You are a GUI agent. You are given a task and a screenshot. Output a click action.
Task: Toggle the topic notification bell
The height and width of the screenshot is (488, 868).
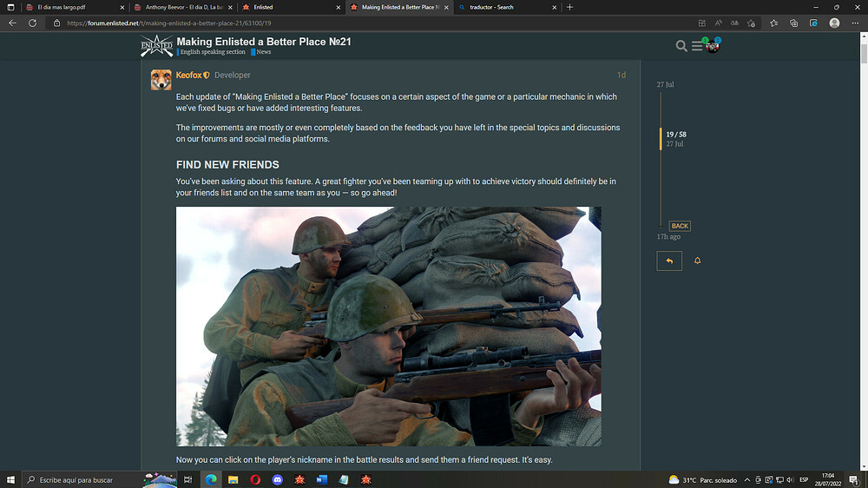click(698, 260)
